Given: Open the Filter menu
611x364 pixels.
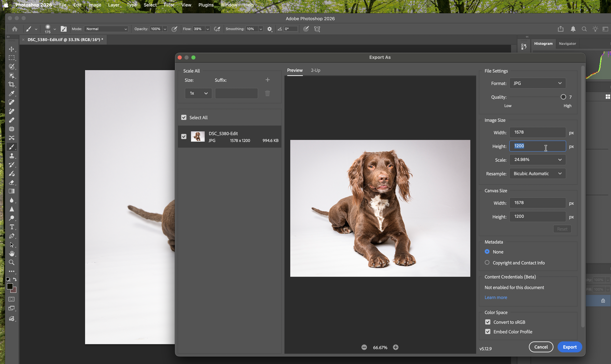Looking at the screenshot, I should click(x=169, y=5).
